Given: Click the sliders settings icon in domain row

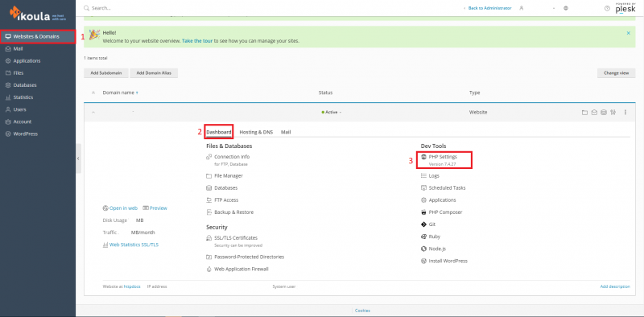Looking at the screenshot, I should pos(613,113).
